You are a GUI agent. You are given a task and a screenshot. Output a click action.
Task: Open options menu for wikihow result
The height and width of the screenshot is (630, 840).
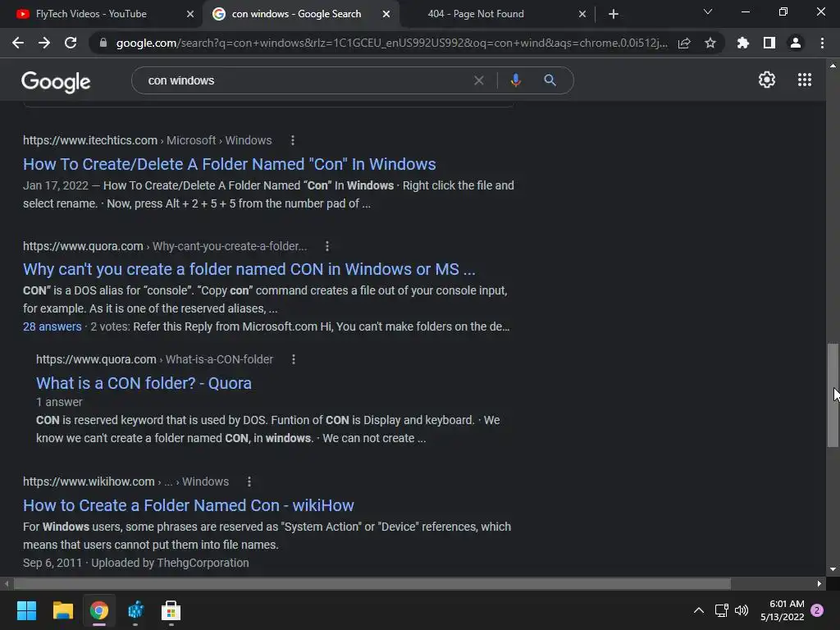tap(249, 482)
